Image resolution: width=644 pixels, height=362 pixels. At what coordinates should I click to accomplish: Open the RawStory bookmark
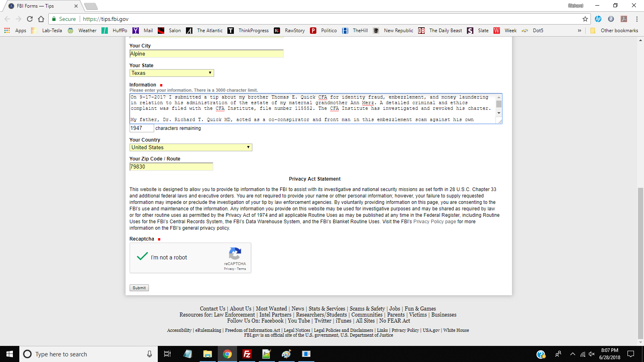coord(289,31)
